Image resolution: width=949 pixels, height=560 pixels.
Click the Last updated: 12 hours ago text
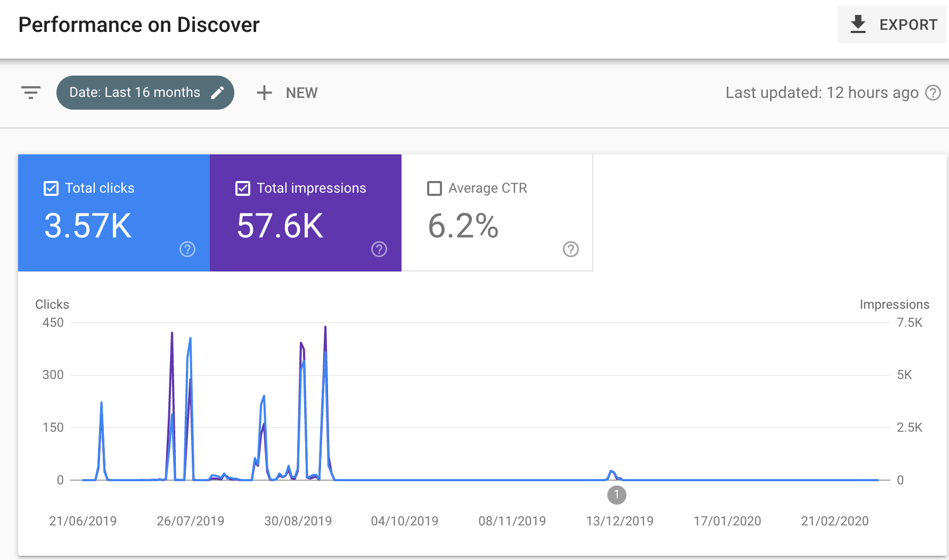click(x=822, y=93)
